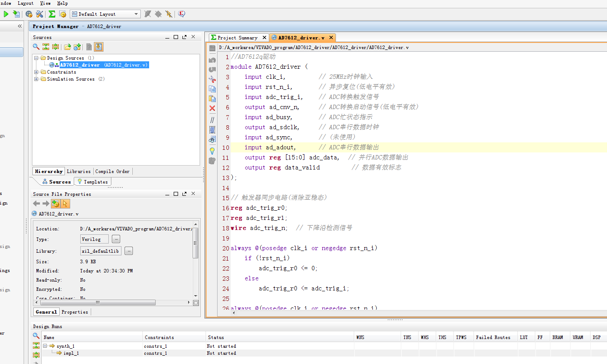607x364 pixels.
Task: Expand the Simulation Sources tree node
Action: pos(36,79)
